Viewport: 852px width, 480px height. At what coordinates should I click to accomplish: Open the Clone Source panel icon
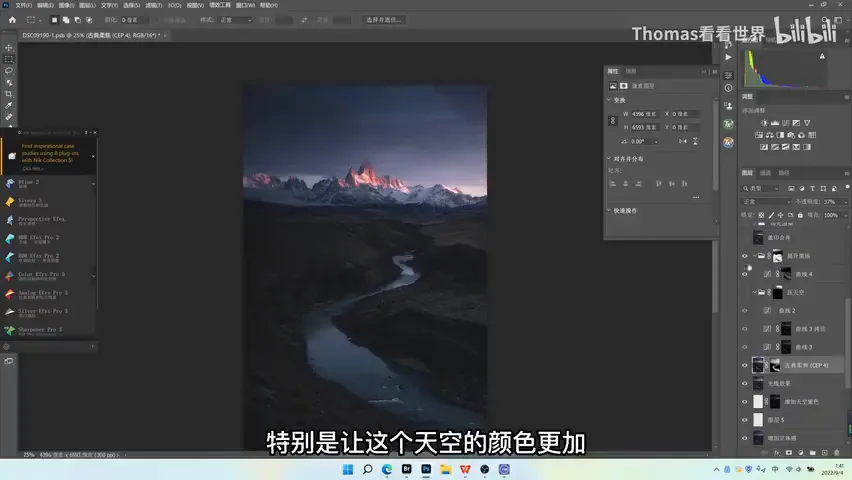point(729,106)
